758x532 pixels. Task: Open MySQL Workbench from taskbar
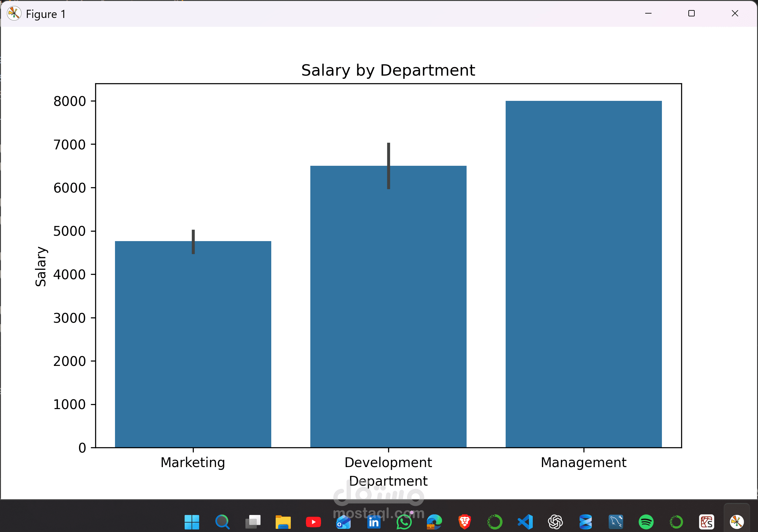coord(616,522)
